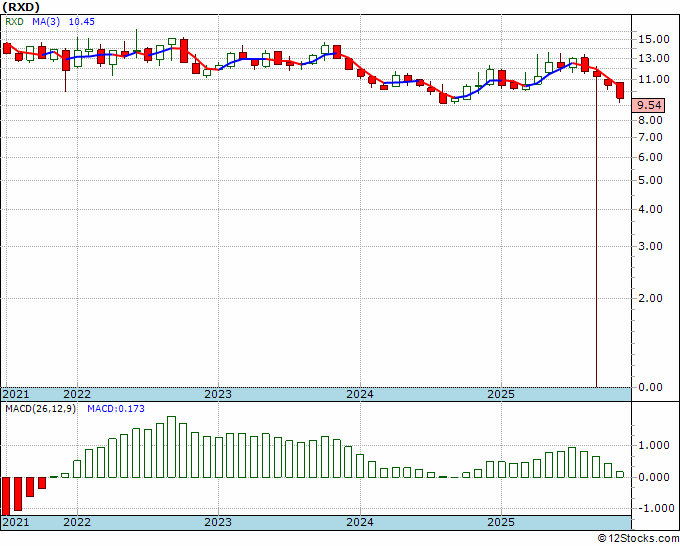Click the 4.00 price axis label
680x546 pixels.
coord(651,209)
